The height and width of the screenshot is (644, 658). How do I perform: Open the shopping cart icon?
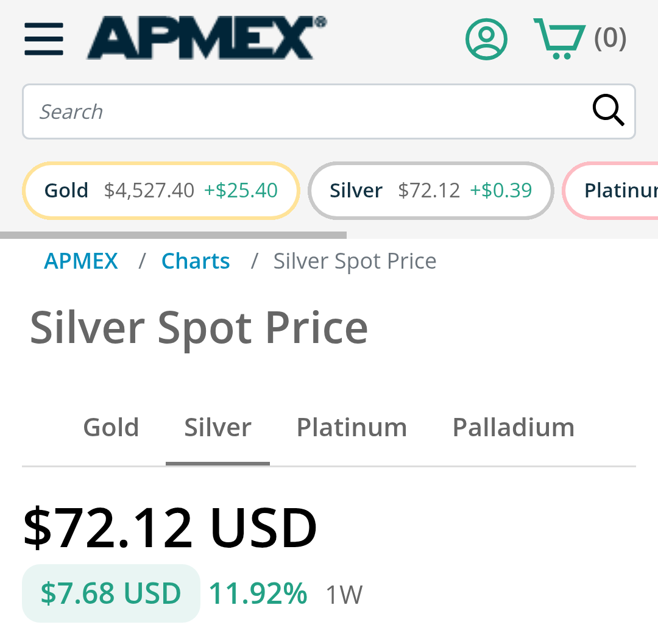[x=558, y=39]
